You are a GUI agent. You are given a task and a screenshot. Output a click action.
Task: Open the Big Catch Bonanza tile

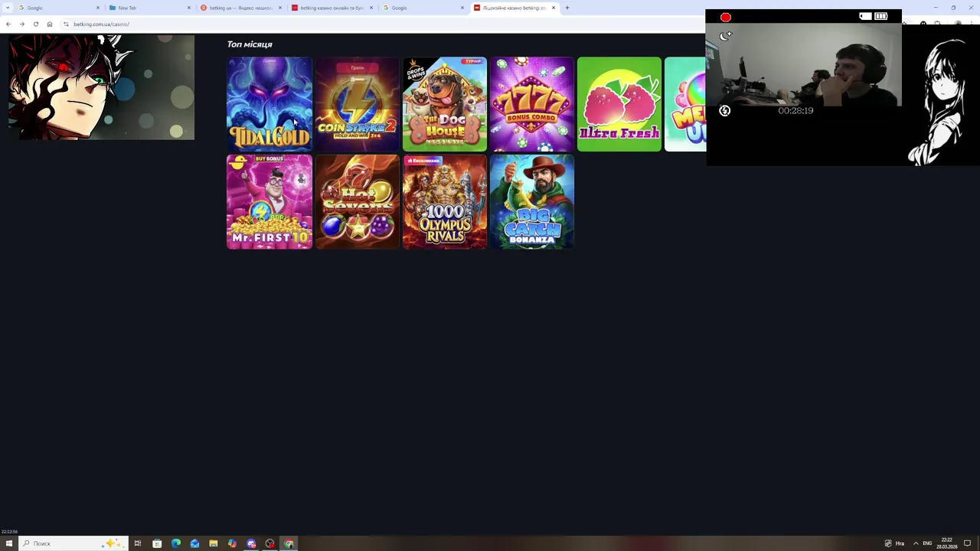532,202
